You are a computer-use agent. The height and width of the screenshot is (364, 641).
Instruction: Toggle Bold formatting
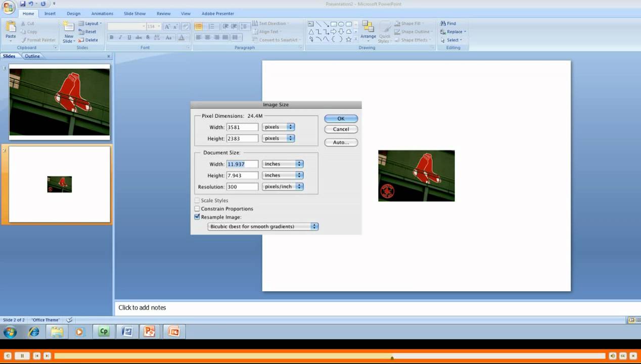[111, 37]
